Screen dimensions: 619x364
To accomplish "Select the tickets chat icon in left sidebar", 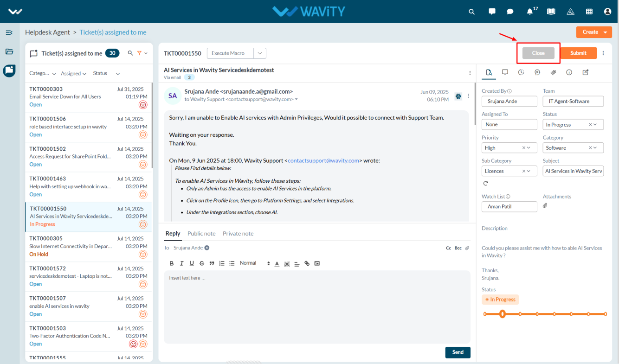I will [9, 70].
